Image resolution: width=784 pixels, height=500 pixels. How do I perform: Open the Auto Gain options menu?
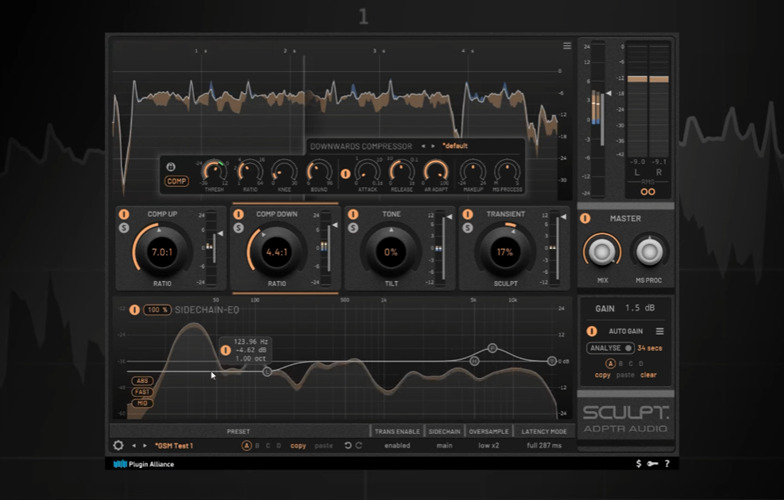660,330
